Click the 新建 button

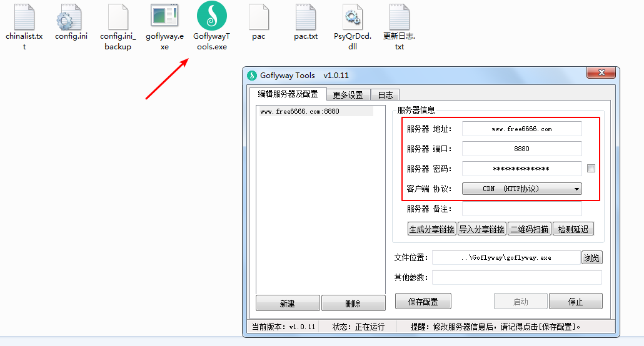point(288,304)
